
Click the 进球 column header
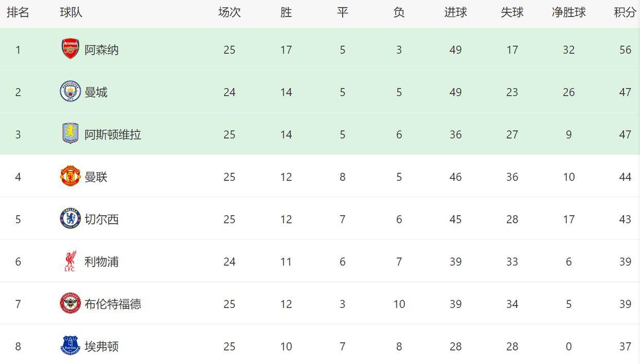(x=456, y=13)
